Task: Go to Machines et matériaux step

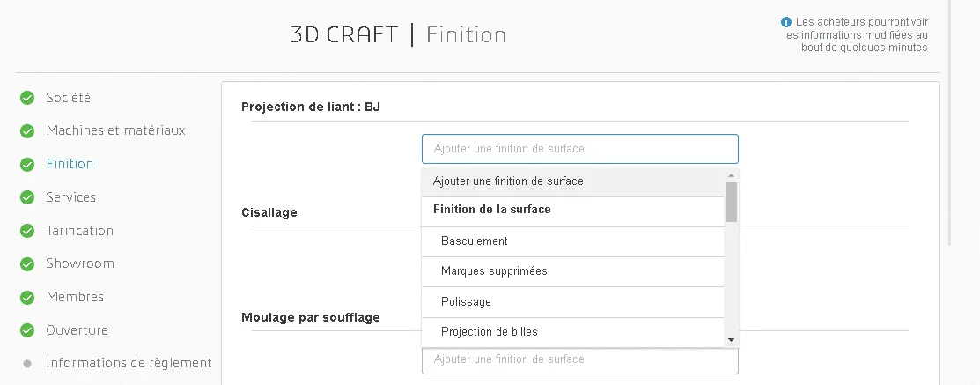Action: (115, 130)
